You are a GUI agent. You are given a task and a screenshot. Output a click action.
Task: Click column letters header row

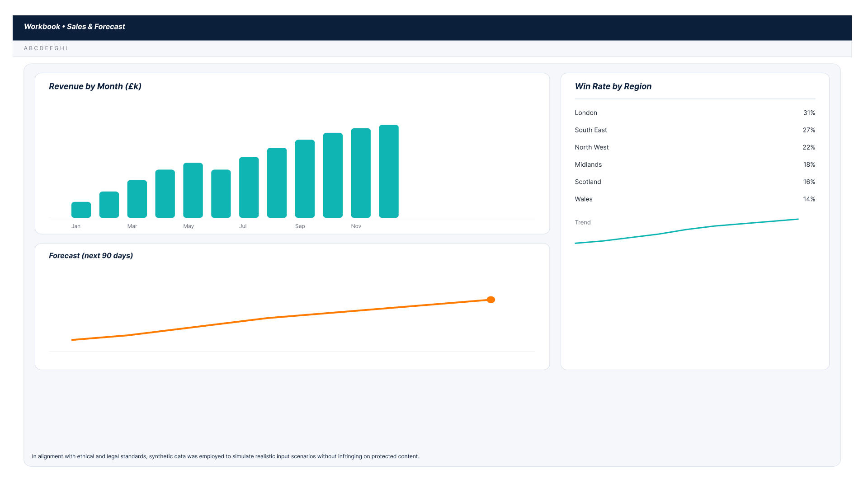click(x=46, y=48)
